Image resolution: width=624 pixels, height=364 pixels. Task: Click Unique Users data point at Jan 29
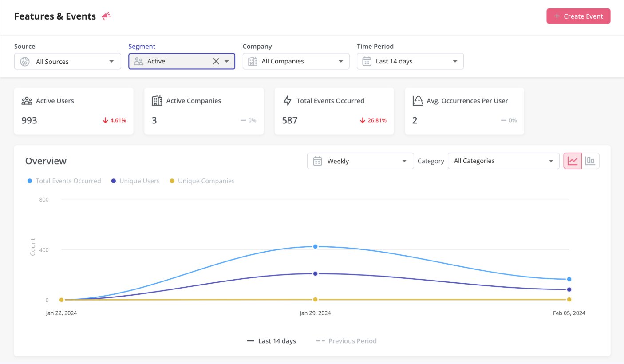coord(315,273)
